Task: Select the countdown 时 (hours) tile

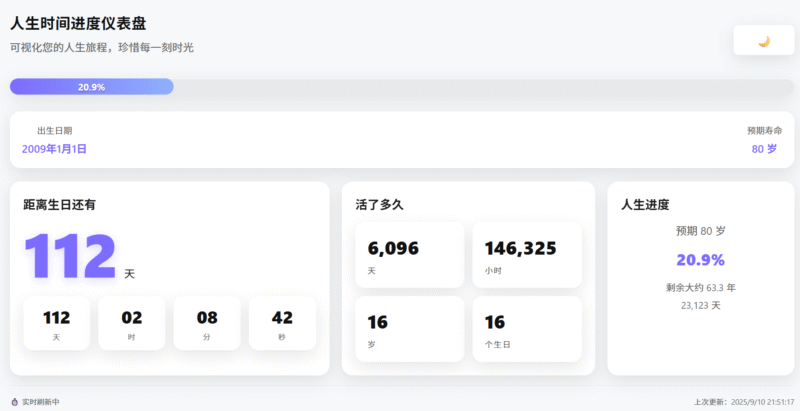Action: click(x=133, y=323)
